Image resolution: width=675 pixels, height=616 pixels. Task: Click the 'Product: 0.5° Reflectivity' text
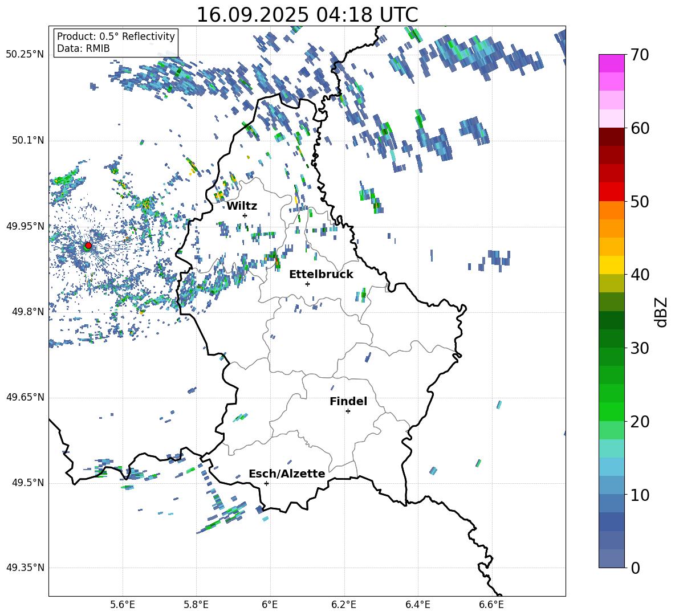coord(116,36)
